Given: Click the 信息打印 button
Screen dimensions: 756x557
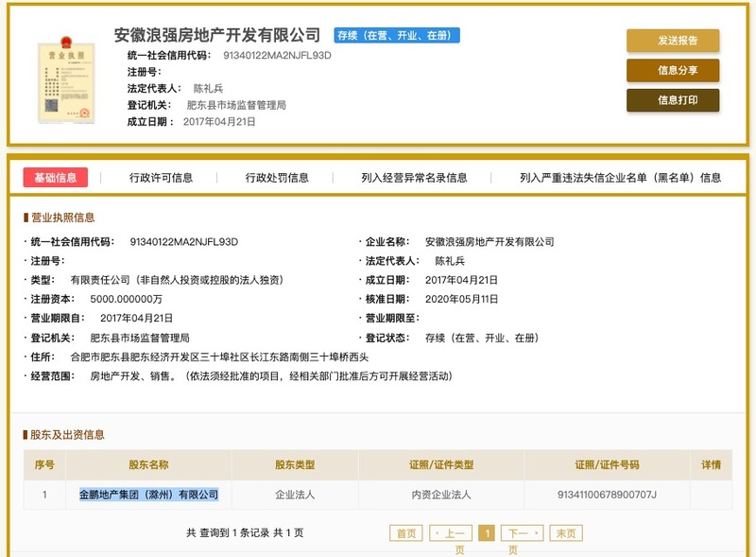Looking at the screenshot, I should pos(673,100).
